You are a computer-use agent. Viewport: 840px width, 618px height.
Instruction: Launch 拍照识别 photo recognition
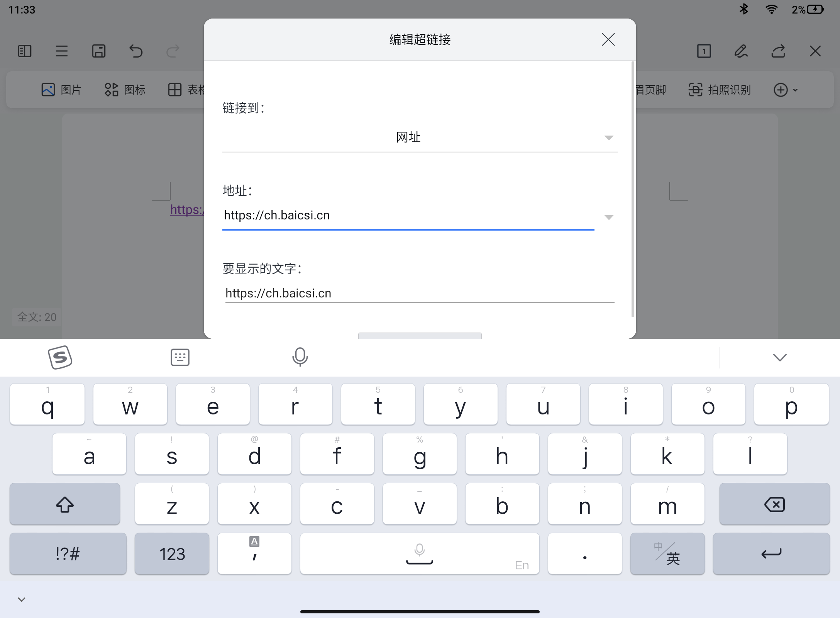click(x=720, y=90)
